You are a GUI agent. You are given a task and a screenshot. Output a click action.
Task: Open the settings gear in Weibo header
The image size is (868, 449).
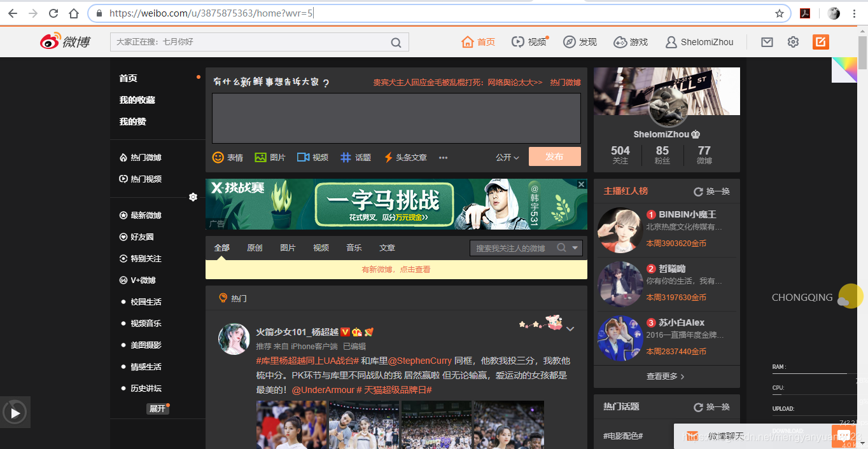(793, 42)
